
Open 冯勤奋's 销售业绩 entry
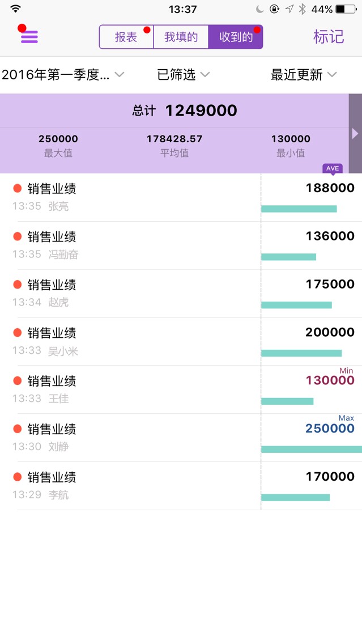pos(181,245)
